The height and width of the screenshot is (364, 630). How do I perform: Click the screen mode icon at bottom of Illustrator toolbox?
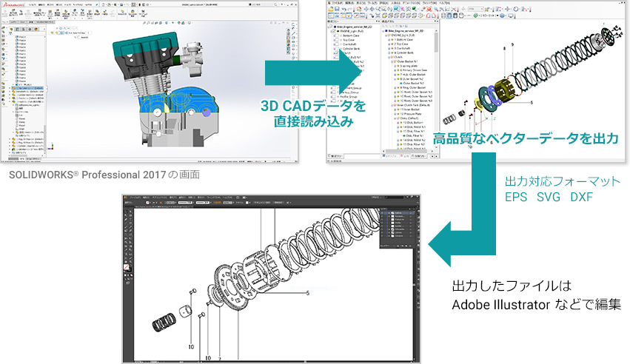pos(128,283)
